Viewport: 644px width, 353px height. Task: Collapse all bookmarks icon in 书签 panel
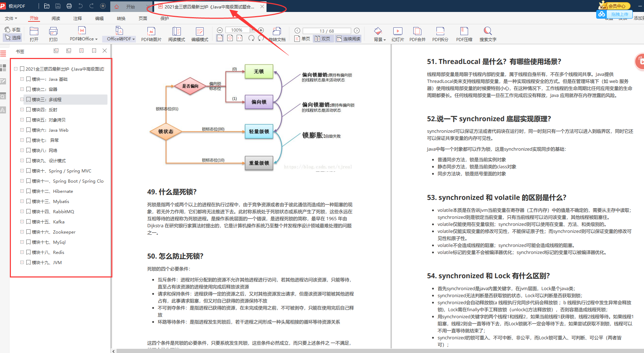click(x=69, y=51)
